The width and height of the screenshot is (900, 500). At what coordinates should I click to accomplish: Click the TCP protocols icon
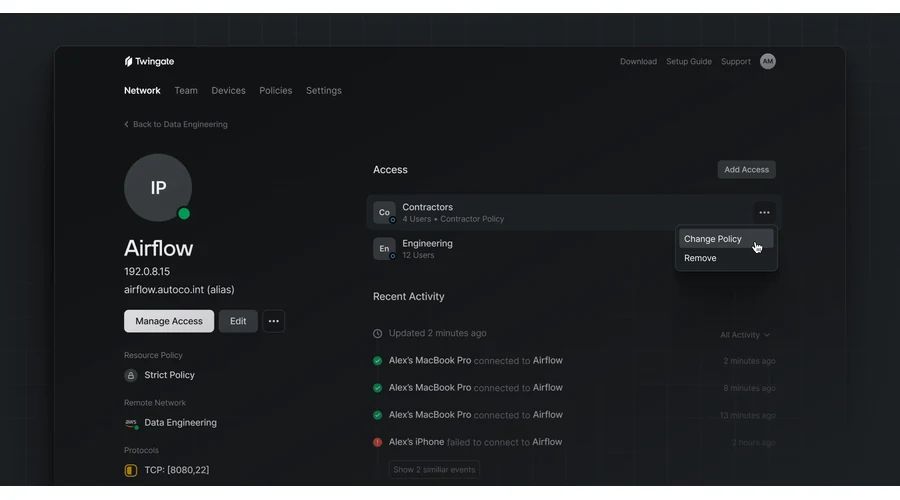[131, 470]
